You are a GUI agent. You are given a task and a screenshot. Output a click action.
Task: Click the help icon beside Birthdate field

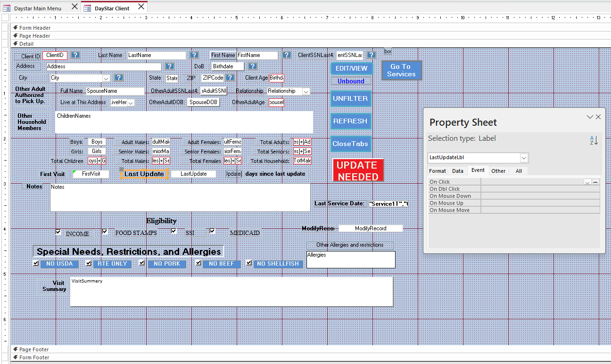pyautogui.click(x=253, y=66)
